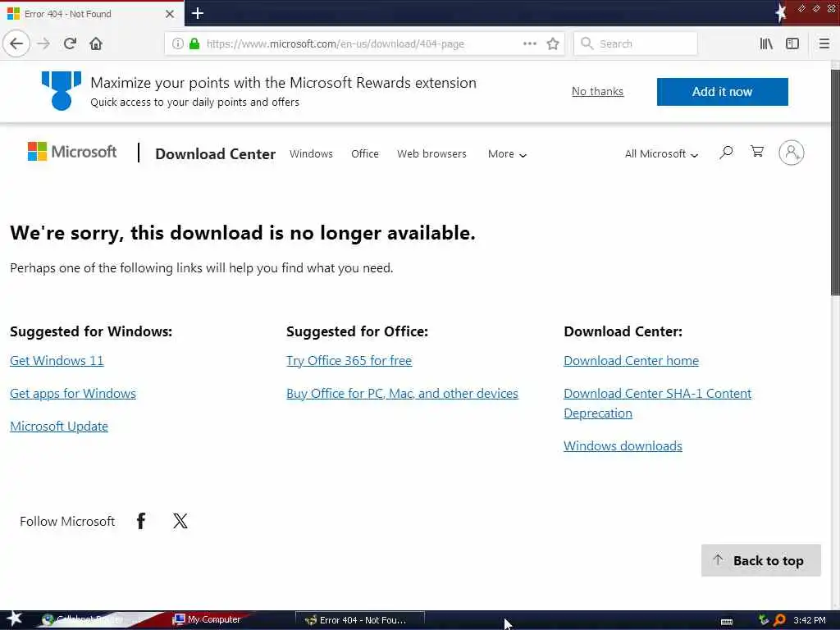Open the Get apps for Windows link
The image size is (840, 630).
[x=73, y=393]
